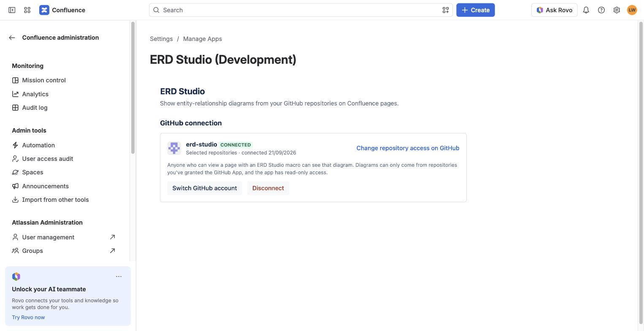Screen dimensions: 644x331
Task: Open Groups external link arrow
Action: pos(112,251)
